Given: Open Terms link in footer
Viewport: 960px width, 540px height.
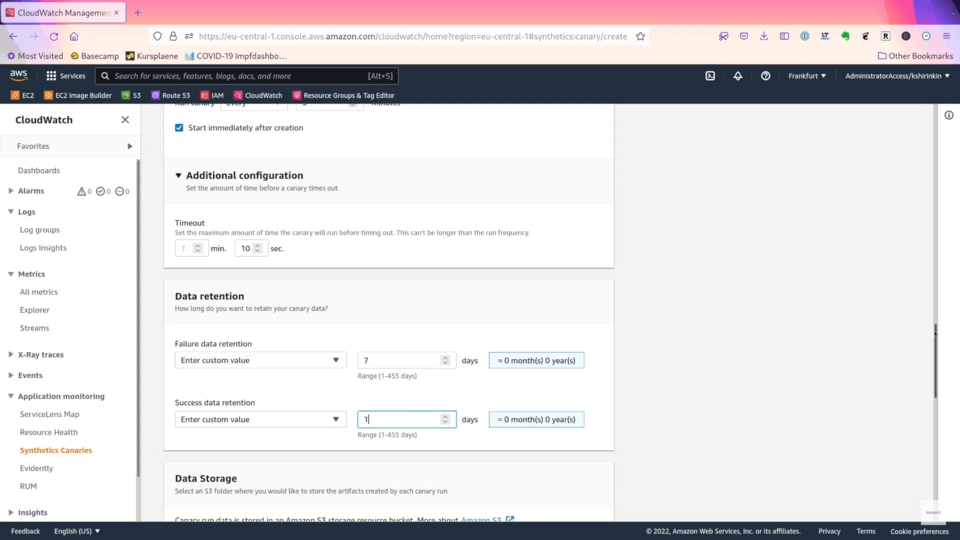Looking at the screenshot, I should 866,531.
